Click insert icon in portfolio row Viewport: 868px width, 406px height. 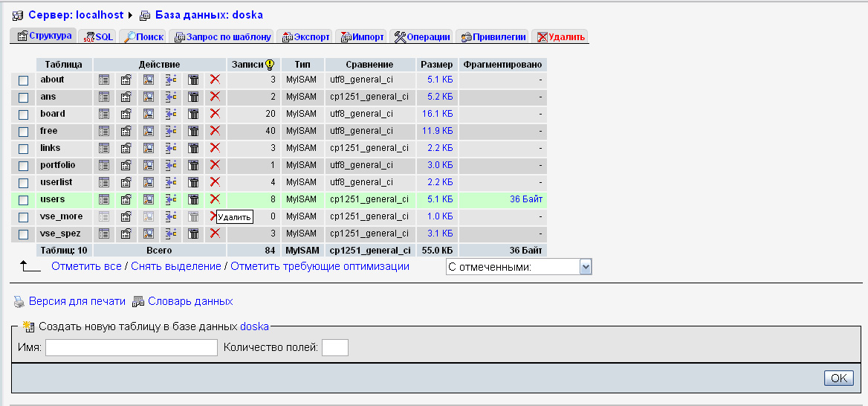point(171,165)
